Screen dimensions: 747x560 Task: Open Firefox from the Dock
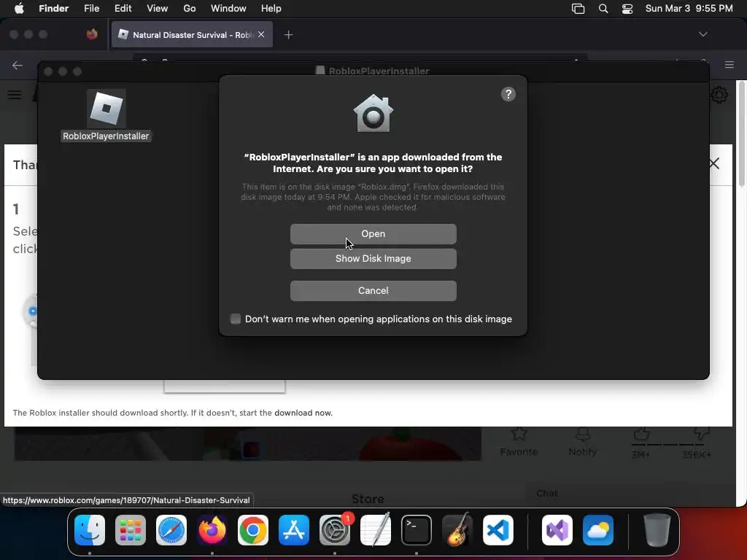(212, 530)
